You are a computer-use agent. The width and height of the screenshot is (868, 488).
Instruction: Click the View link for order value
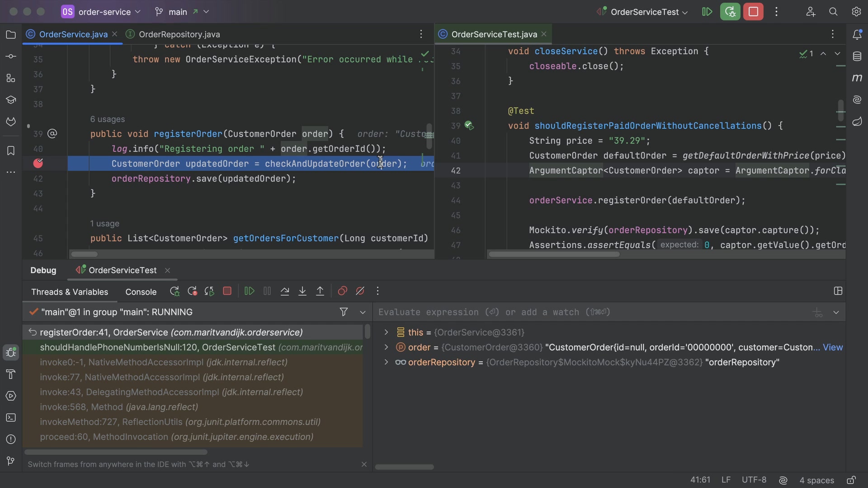(x=833, y=347)
